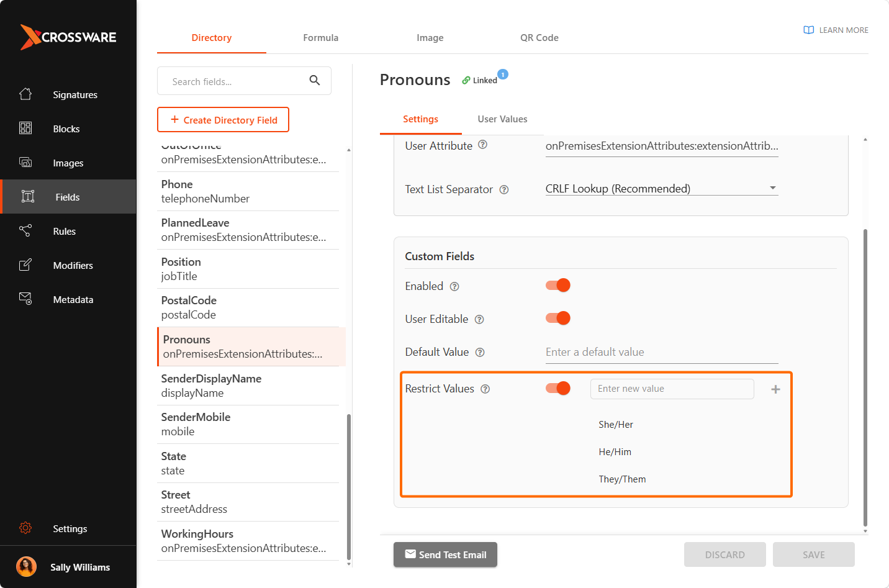Turn off the Restrict Values switch
889x588 pixels.
tap(557, 389)
